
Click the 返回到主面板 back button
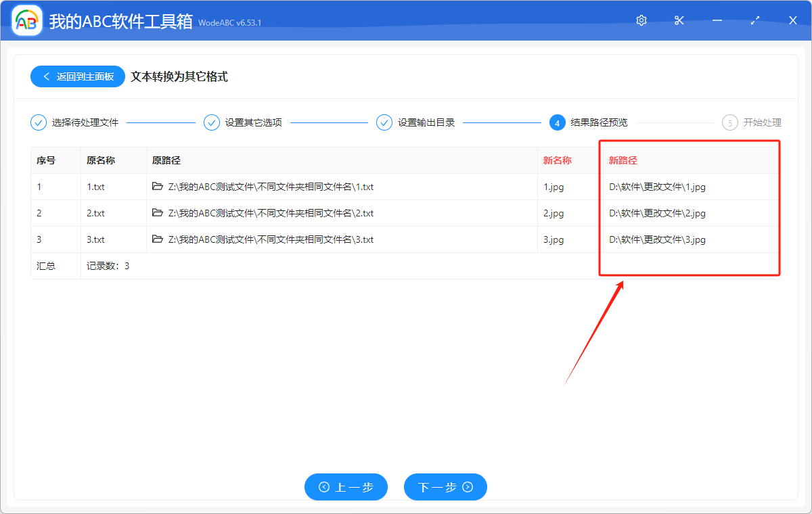(x=77, y=76)
